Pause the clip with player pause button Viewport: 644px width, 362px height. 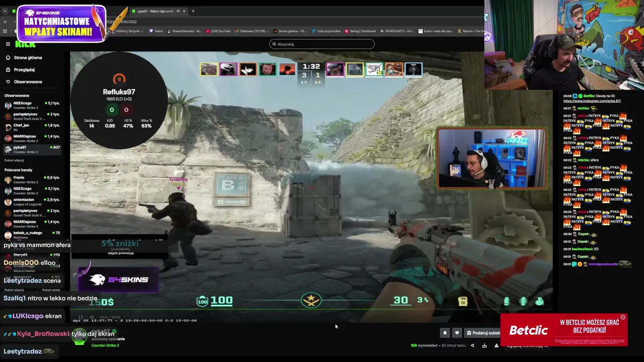(80, 317)
